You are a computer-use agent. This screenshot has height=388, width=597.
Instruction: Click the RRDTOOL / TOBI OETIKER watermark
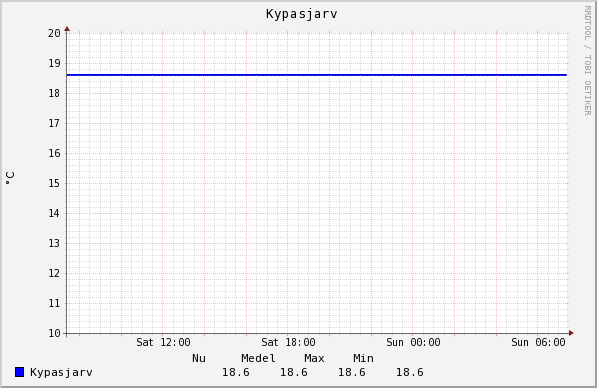click(x=587, y=61)
